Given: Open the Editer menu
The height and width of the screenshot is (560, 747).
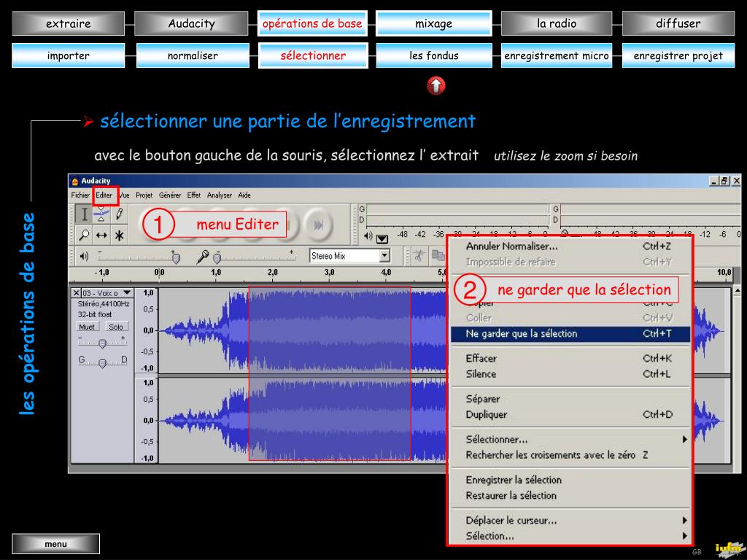Looking at the screenshot, I should (x=104, y=195).
